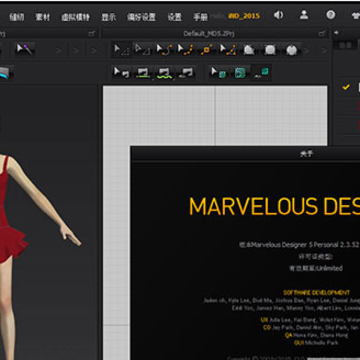This screenshot has height=360, width=360.
Task: Select the Rectangle pattern tool
Action: 270,50
